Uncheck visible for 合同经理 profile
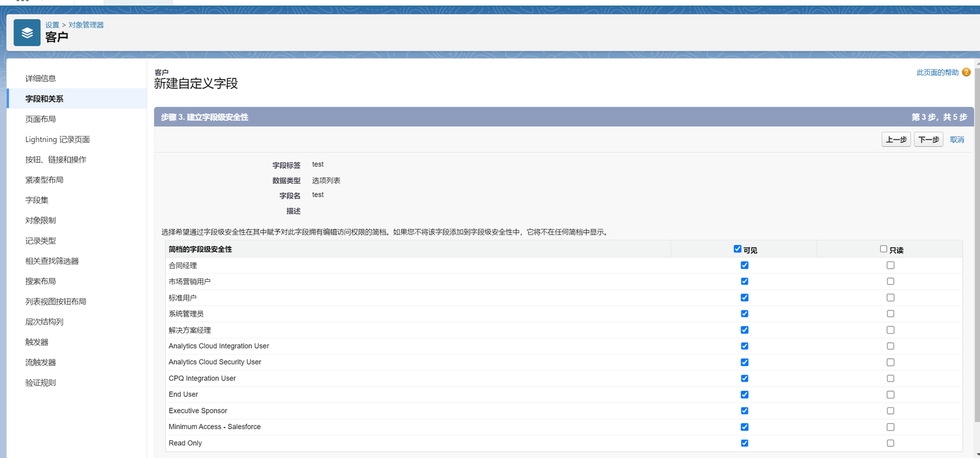Image resolution: width=980 pixels, height=458 pixels. pos(744,265)
